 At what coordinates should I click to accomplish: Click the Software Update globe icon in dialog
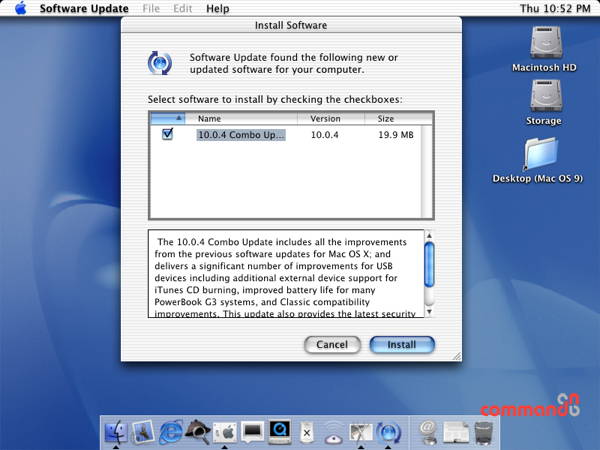pyautogui.click(x=160, y=63)
